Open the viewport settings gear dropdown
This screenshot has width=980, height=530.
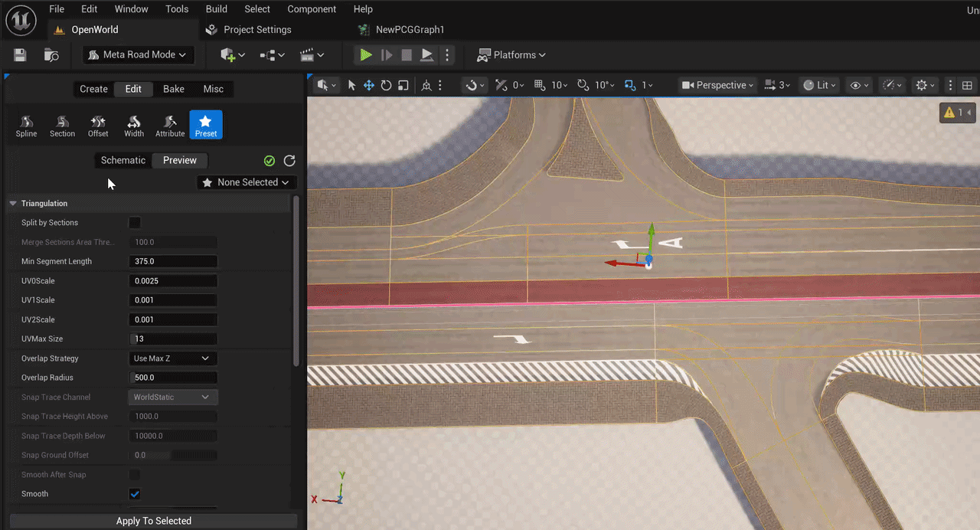click(925, 85)
